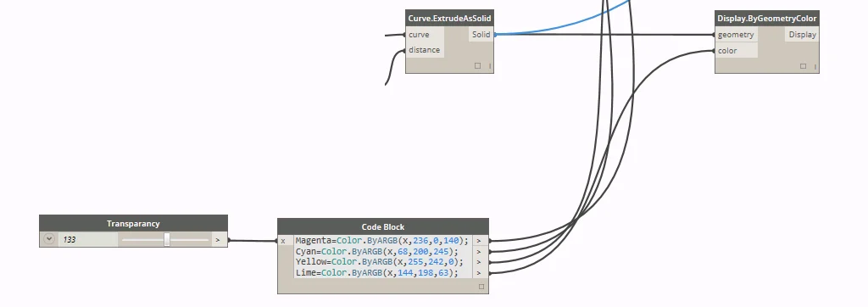Click the Magenta Color.ByARGB code line
Image resolution: width=868 pixels, height=307 pixels.
click(382, 241)
